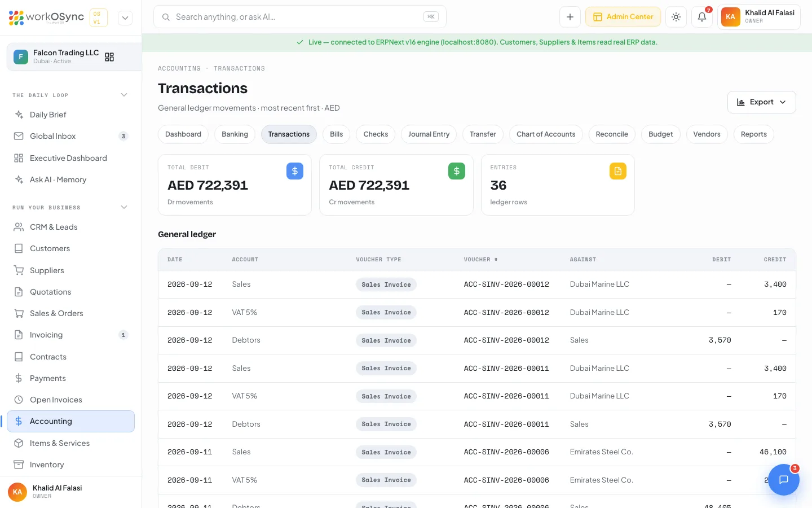Click the company switcher grid icon
This screenshot has height=508, width=812.
pyautogui.click(x=109, y=57)
